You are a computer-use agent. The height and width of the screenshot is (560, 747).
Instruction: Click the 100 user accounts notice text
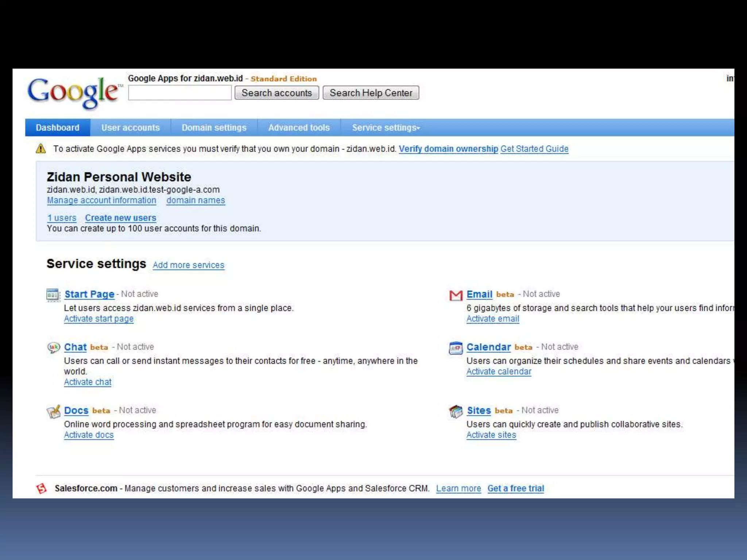(154, 229)
